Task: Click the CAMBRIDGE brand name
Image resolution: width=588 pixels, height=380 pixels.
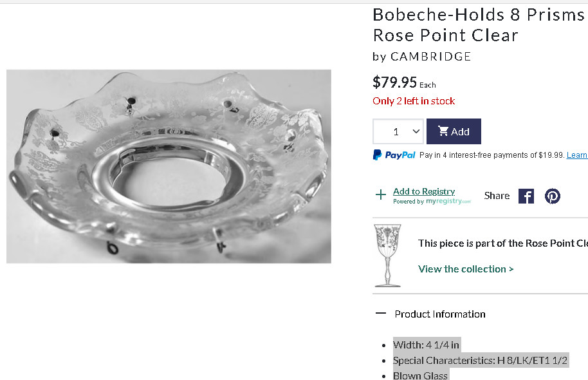Action: click(x=430, y=57)
